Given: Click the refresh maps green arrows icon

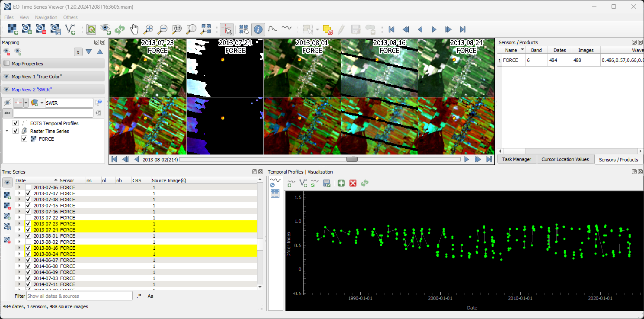Looking at the screenshot, I should 120,29.
